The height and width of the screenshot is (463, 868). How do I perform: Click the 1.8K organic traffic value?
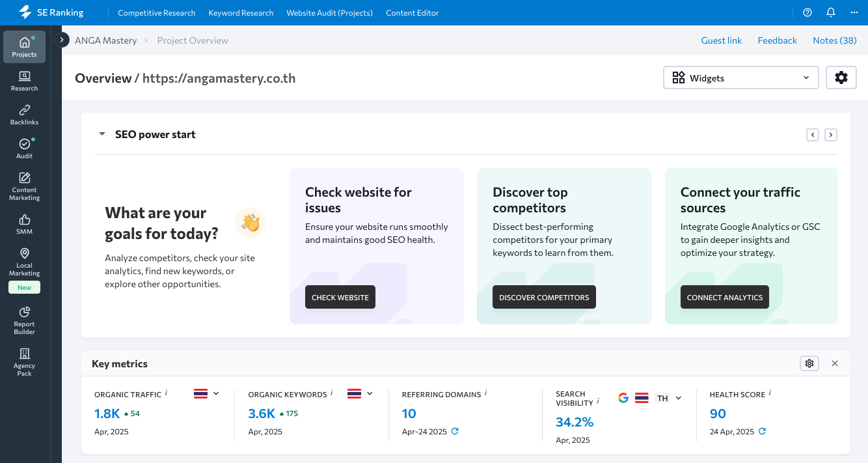(x=107, y=414)
